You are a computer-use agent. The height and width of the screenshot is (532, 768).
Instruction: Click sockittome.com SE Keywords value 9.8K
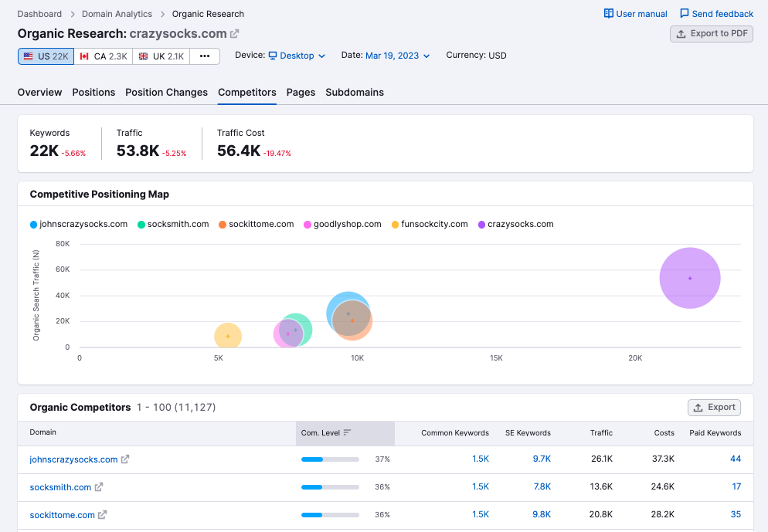pos(542,515)
